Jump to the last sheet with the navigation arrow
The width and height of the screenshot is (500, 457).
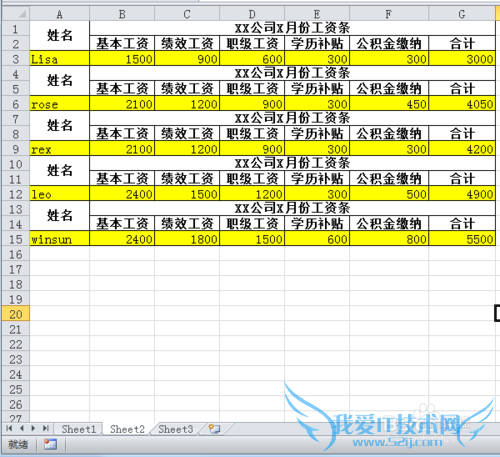[46, 428]
